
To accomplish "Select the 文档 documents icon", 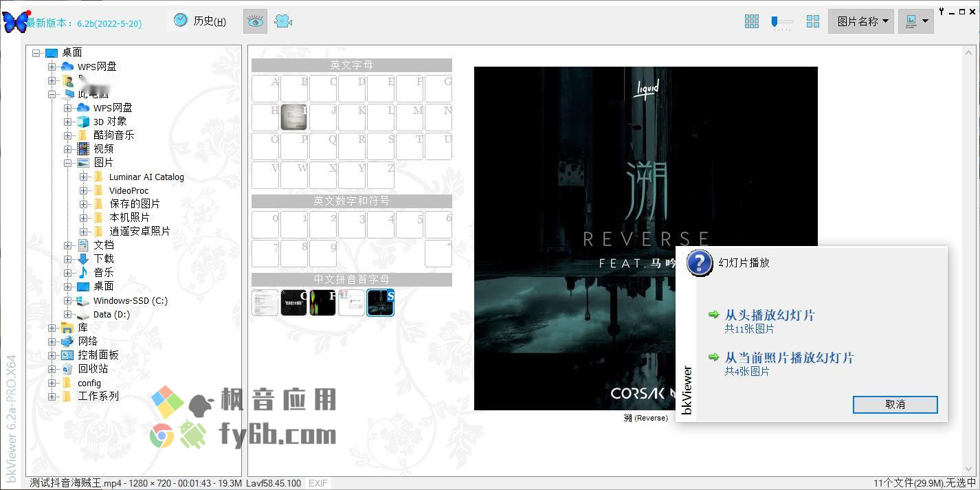I will click(83, 245).
